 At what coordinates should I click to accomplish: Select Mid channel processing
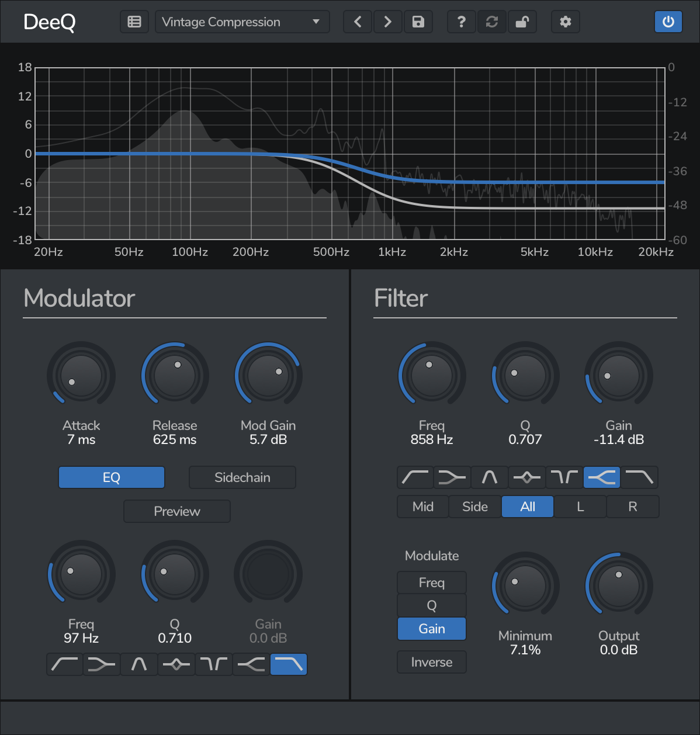423,507
